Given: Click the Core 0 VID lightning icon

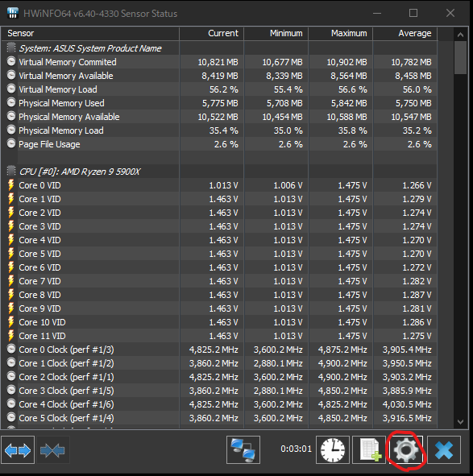Looking at the screenshot, I should coord(11,185).
